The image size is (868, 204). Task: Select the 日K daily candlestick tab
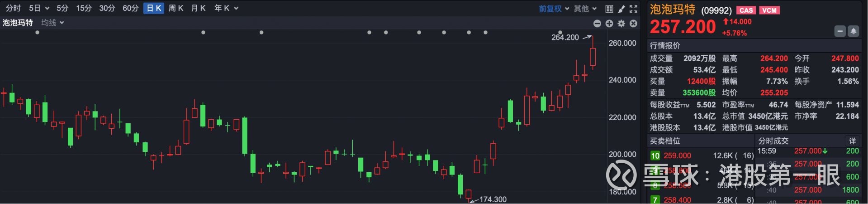click(x=154, y=8)
